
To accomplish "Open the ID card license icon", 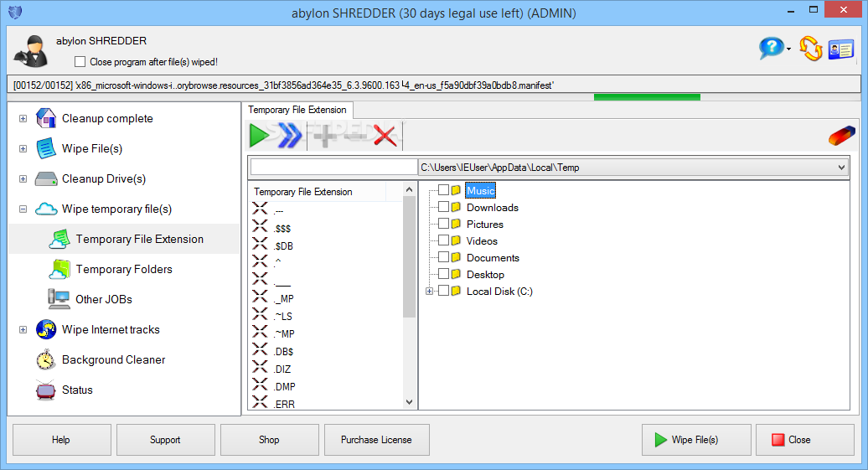I will pyautogui.click(x=841, y=49).
